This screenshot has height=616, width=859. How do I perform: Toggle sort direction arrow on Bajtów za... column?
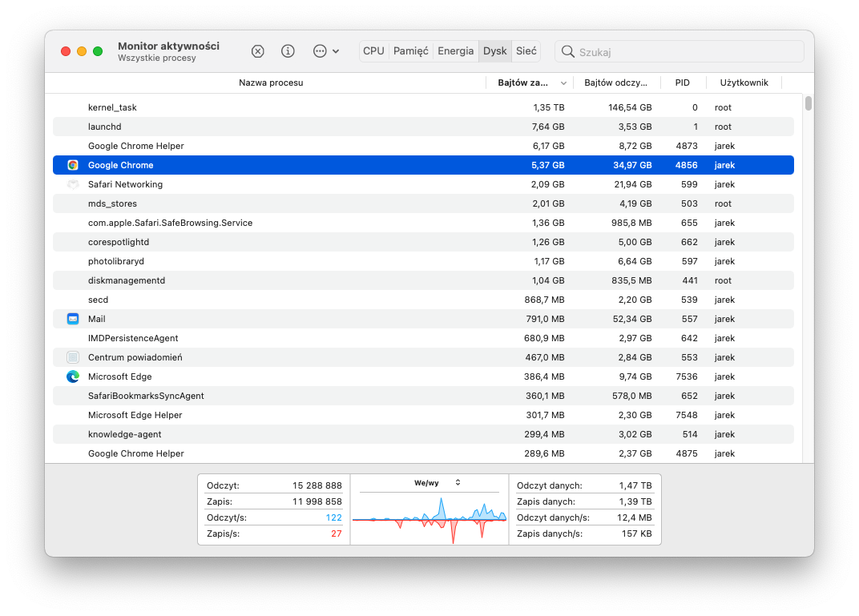[563, 83]
